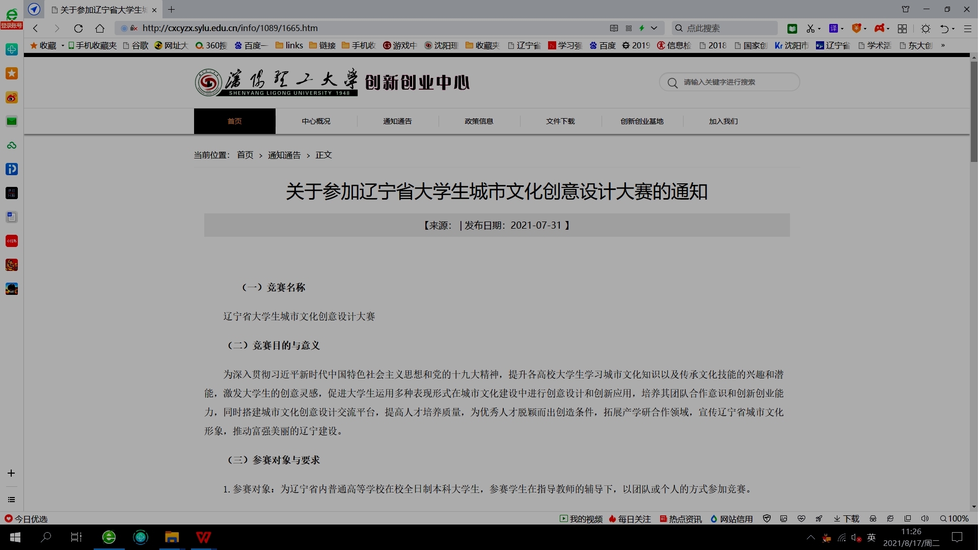Open the links bookmark folder
The width and height of the screenshot is (980, 550).
pos(289,46)
